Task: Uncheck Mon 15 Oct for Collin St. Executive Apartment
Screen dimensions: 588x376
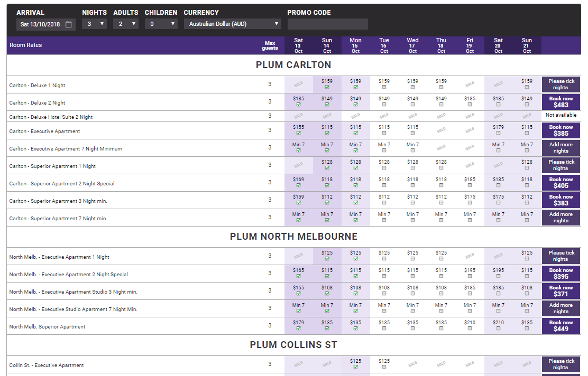Action: coord(356,367)
